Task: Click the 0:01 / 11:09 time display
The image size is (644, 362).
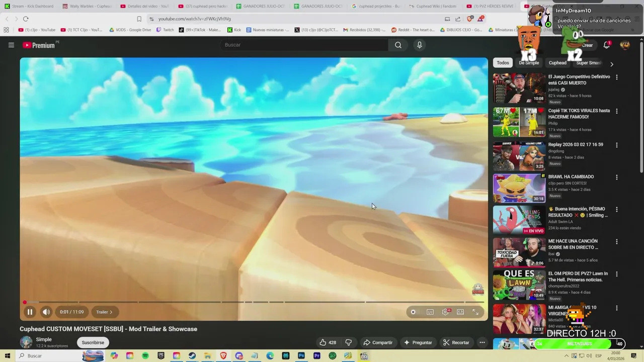Action: tap(71, 312)
